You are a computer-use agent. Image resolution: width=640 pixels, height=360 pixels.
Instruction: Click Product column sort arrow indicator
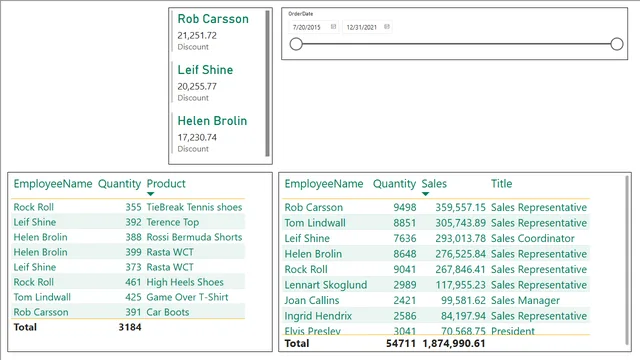(151, 194)
